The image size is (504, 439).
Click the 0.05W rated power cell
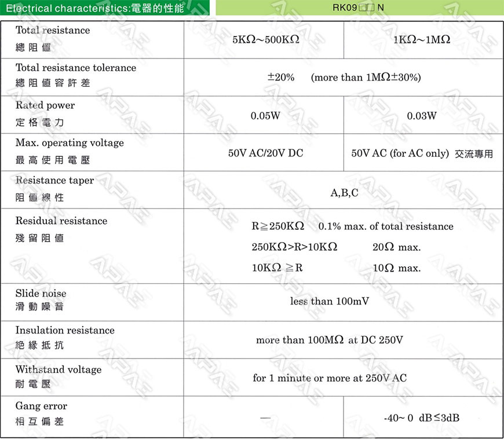pos(265,116)
